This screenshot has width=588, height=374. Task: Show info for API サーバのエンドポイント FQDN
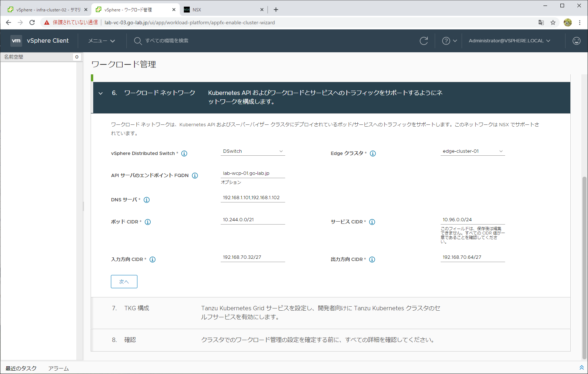(195, 176)
